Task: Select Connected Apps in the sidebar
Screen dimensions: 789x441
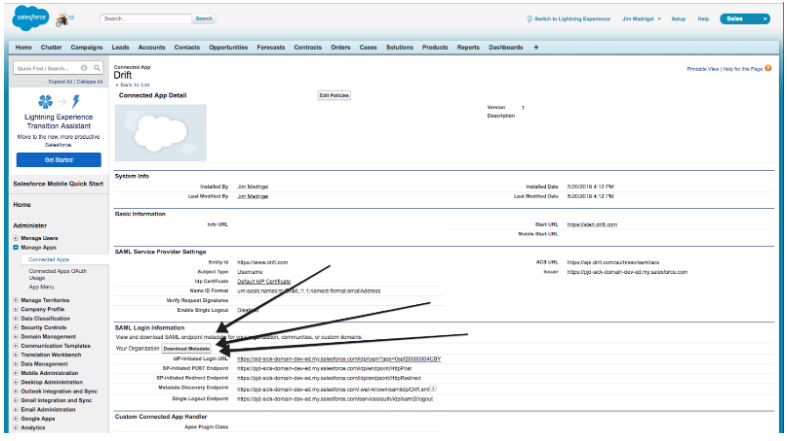Action: pos(49,260)
